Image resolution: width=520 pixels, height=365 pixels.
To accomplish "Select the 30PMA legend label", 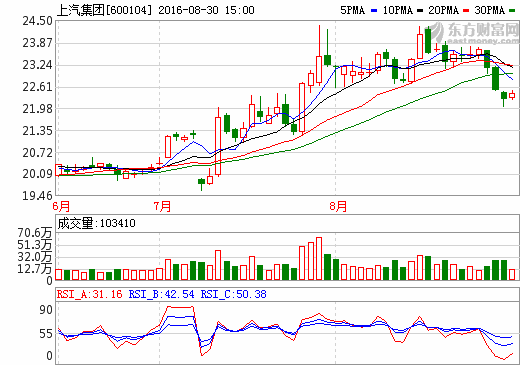I will tap(489, 10).
